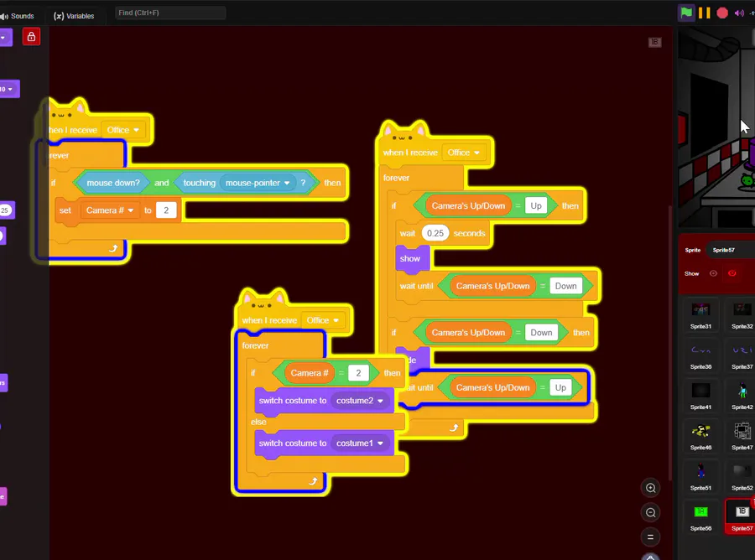
Task: Zoom in on the workspace
Action: (650, 488)
